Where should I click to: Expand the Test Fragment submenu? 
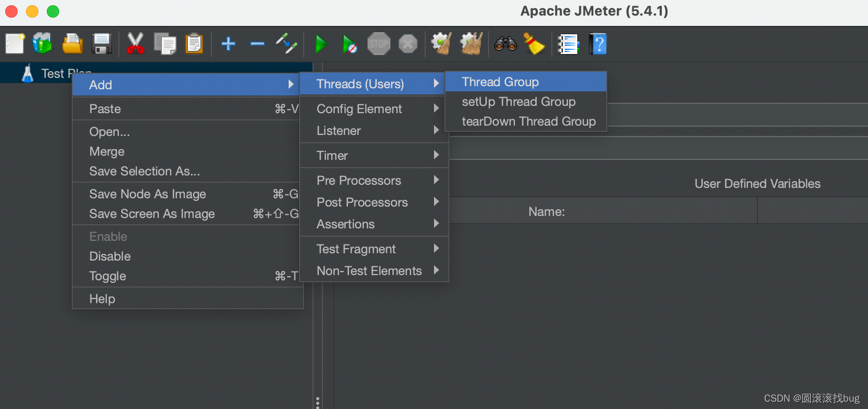(x=374, y=249)
